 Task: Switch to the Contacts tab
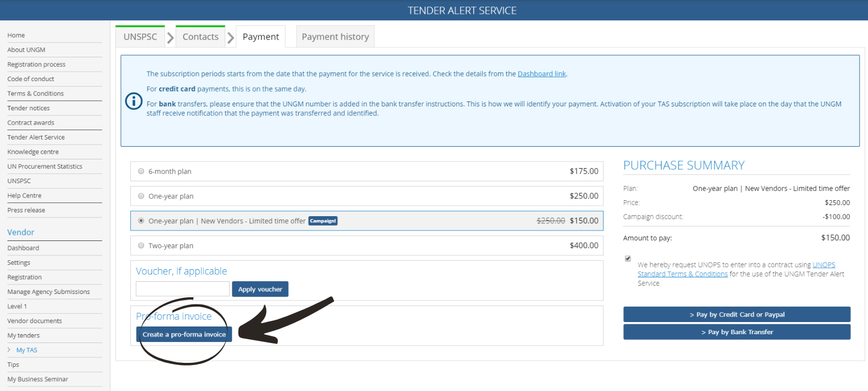click(200, 36)
